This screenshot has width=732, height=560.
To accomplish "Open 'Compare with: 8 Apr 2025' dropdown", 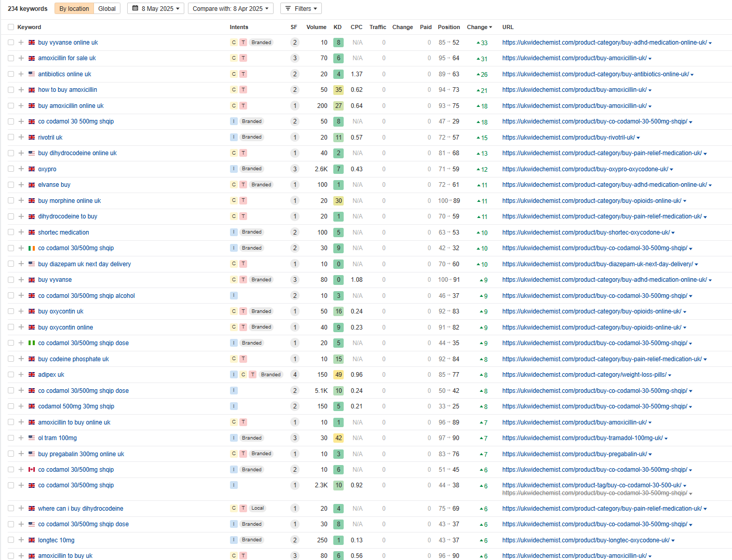I will click(231, 9).
